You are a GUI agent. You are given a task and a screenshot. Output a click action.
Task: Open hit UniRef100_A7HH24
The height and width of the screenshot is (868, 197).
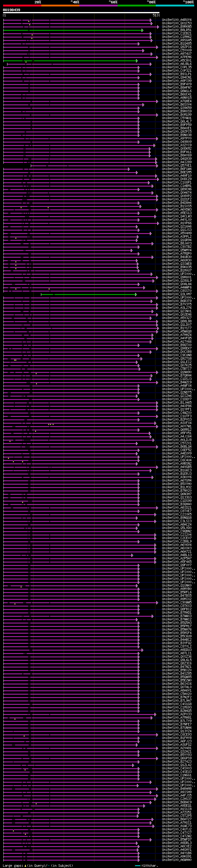(x=177, y=335)
